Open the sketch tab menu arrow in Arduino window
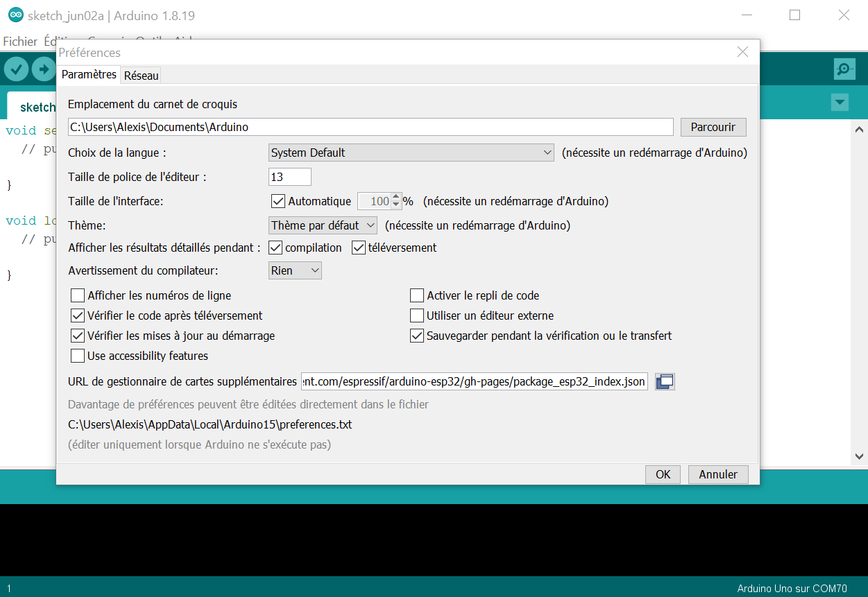Image resolution: width=868 pixels, height=597 pixels. (x=840, y=103)
